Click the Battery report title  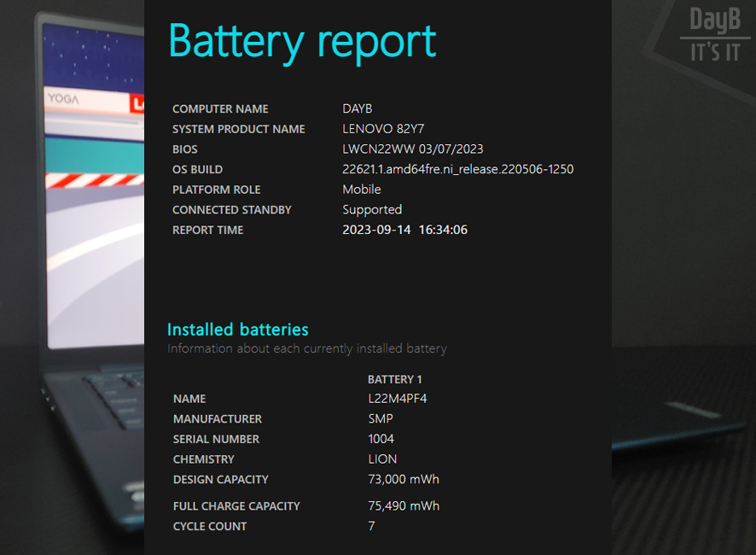pyautogui.click(x=302, y=40)
